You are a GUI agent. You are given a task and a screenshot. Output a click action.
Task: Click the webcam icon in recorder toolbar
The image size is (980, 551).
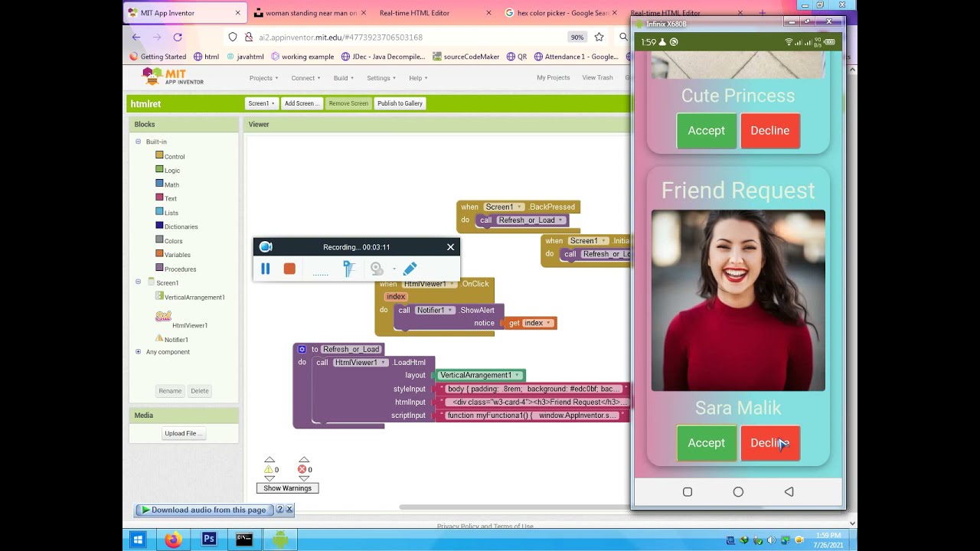coord(377,269)
